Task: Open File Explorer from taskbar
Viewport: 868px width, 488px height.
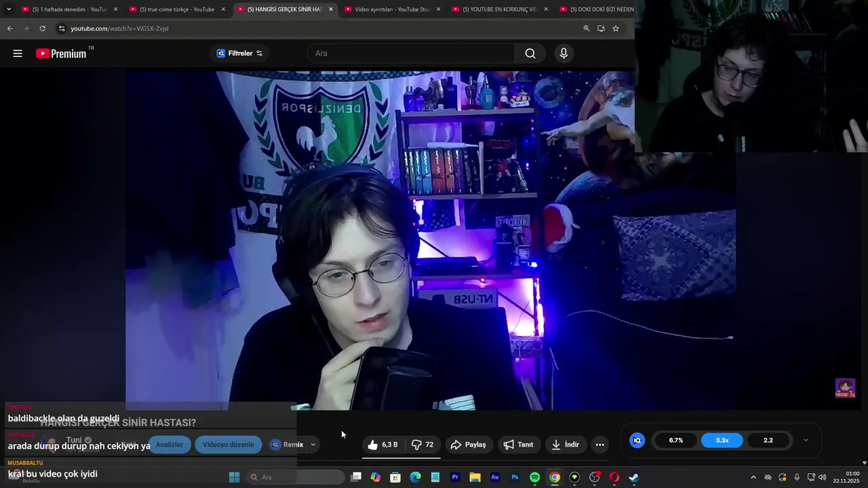Action: pyautogui.click(x=475, y=477)
